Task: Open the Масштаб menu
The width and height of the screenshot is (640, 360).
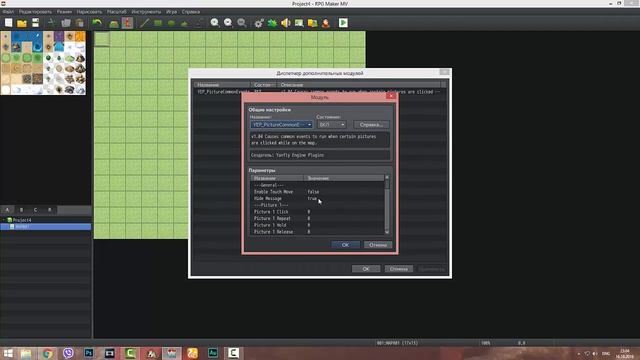Action: click(x=117, y=12)
